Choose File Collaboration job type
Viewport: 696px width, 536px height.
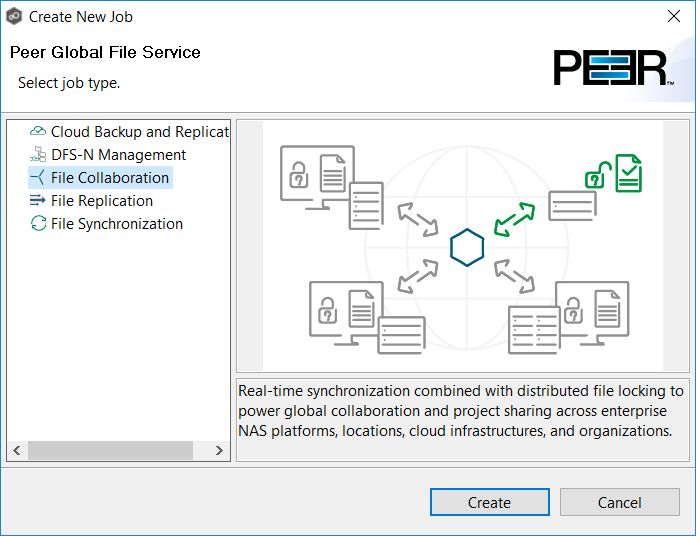pyautogui.click(x=110, y=178)
